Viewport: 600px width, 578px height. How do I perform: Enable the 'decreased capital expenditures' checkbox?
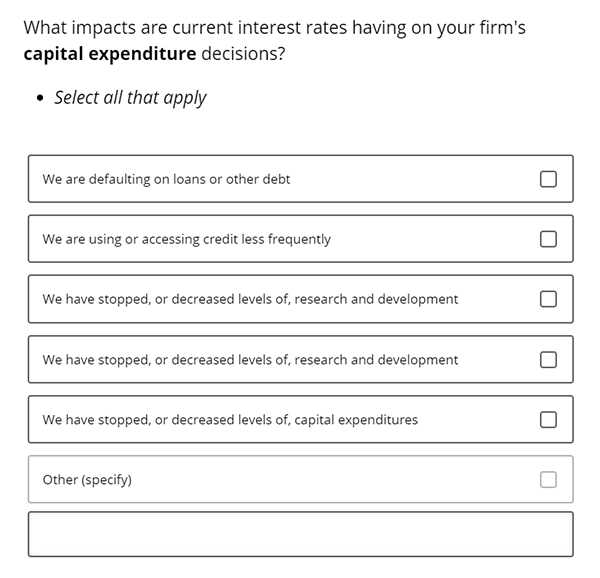(548, 420)
